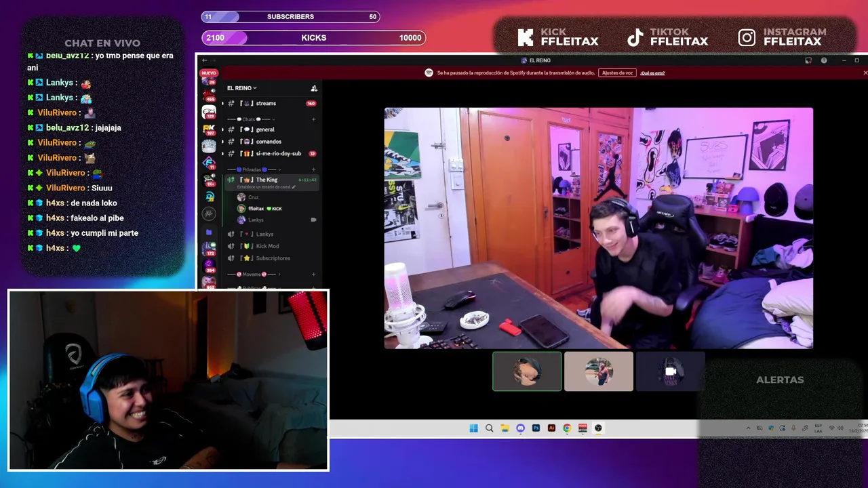The width and height of the screenshot is (868, 488).
Task: Open OBS Studio from the taskbar
Action: (x=598, y=428)
